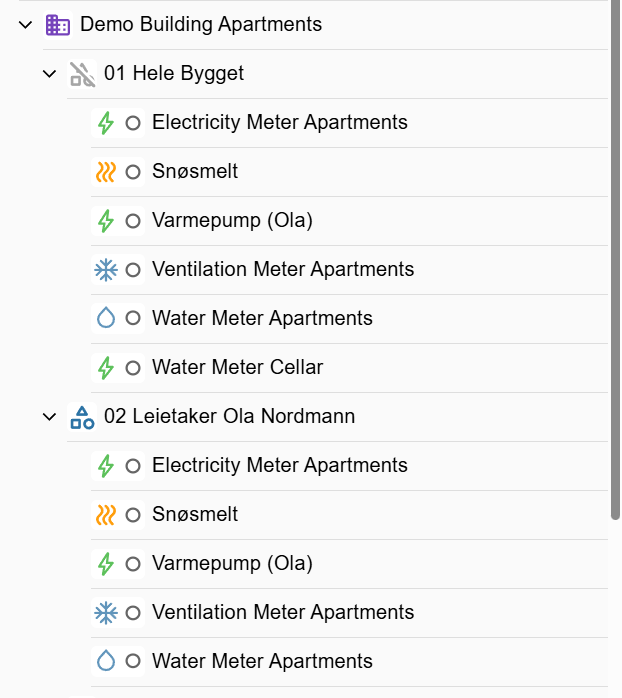Select radio circle for second Water Meter Apartments
Image resolution: width=622 pixels, height=698 pixels.
point(133,662)
